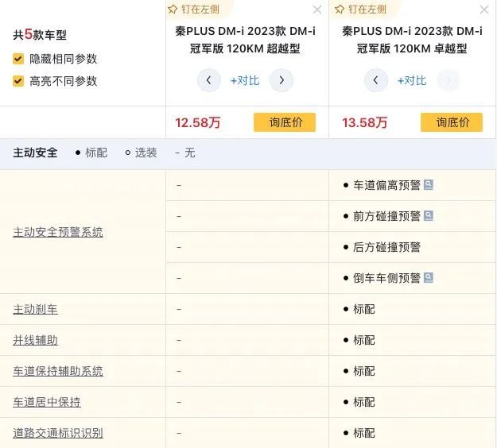Add the 超越型 model via +对比
The image size is (497, 448).
pos(245,80)
